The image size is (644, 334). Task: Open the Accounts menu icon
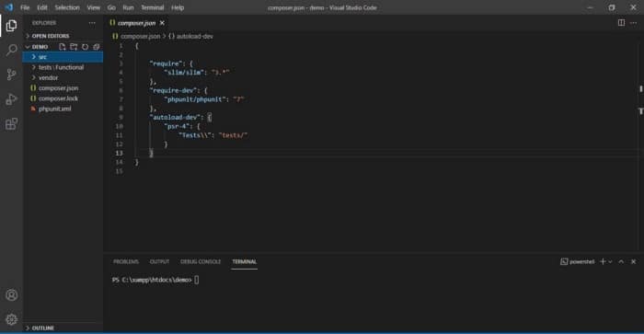tap(11, 295)
